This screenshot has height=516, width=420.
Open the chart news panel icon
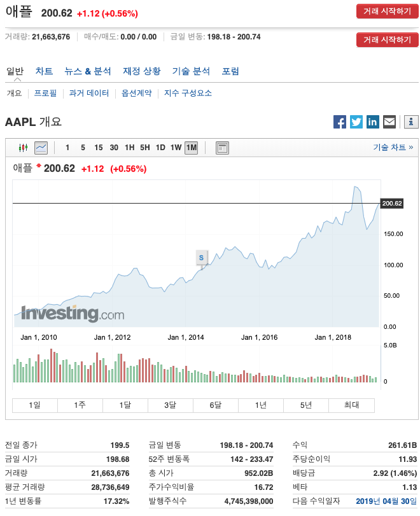[222, 148]
